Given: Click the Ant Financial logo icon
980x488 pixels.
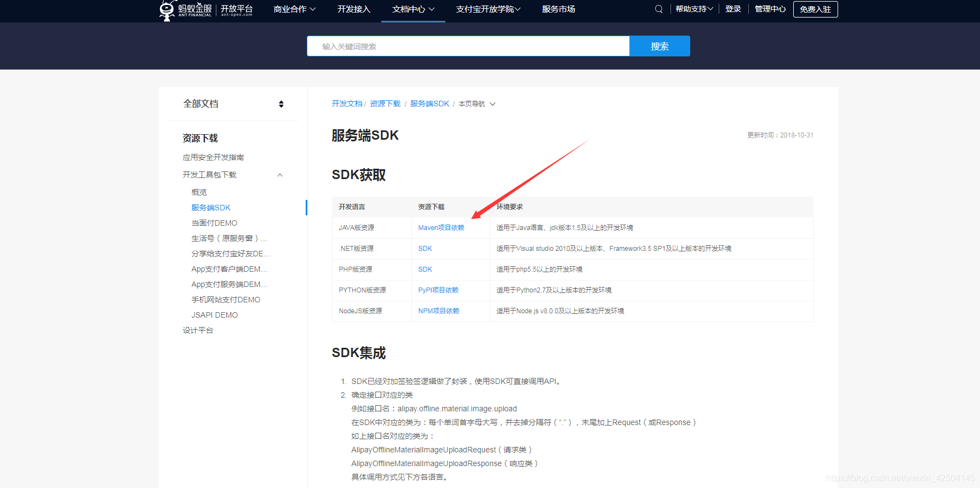Looking at the screenshot, I should pyautogui.click(x=167, y=10).
